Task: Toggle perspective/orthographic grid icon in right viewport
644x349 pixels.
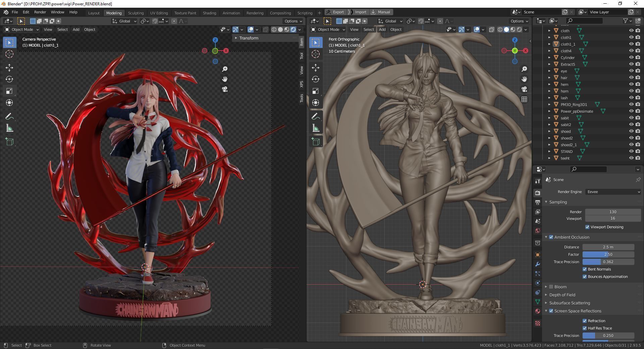Action: (x=524, y=99)
